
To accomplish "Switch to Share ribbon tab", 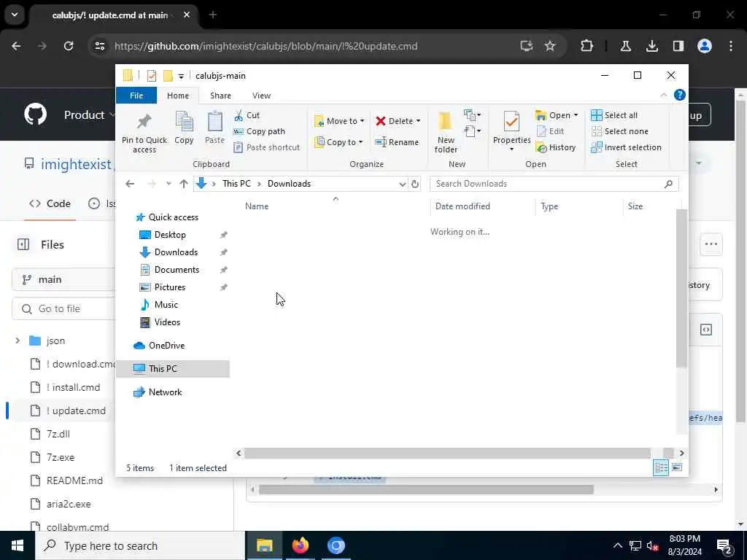I will pyautogui.click(x=220, y=96).
